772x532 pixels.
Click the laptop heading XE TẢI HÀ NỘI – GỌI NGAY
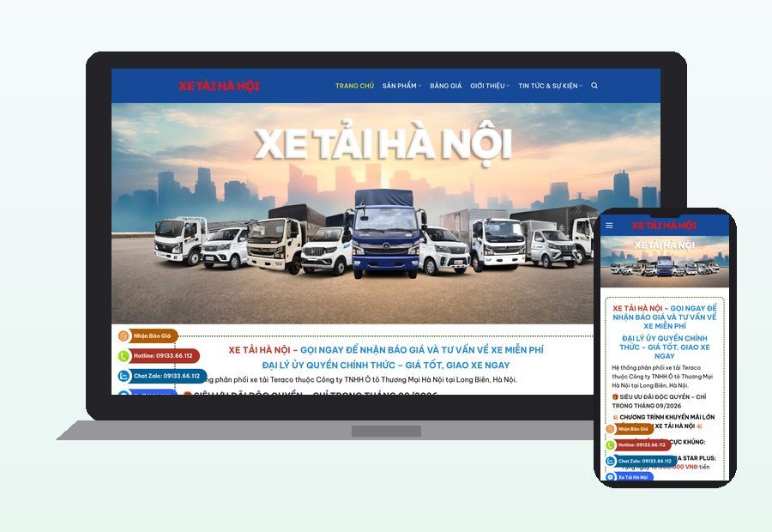tap(385, 350)
